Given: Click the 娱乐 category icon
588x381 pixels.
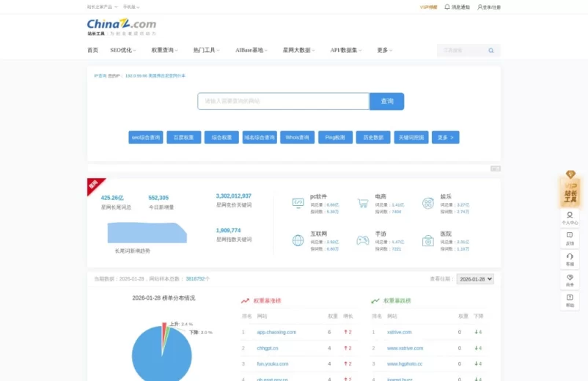Looking at the screenshot, I should pyautogui.click(x=428, y=203).
